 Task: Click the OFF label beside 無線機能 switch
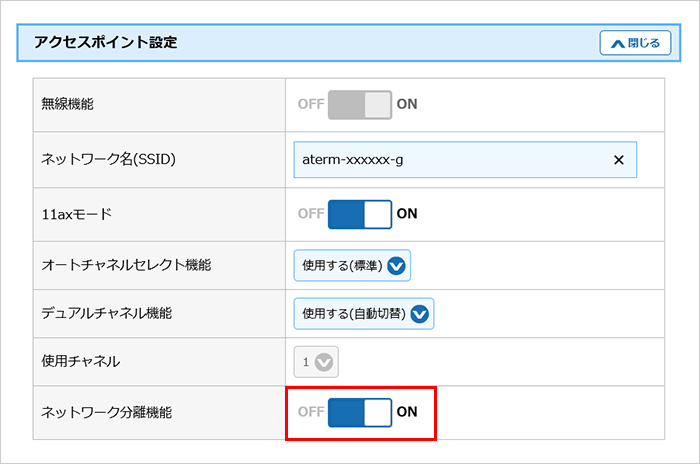(x=310, y=104)
